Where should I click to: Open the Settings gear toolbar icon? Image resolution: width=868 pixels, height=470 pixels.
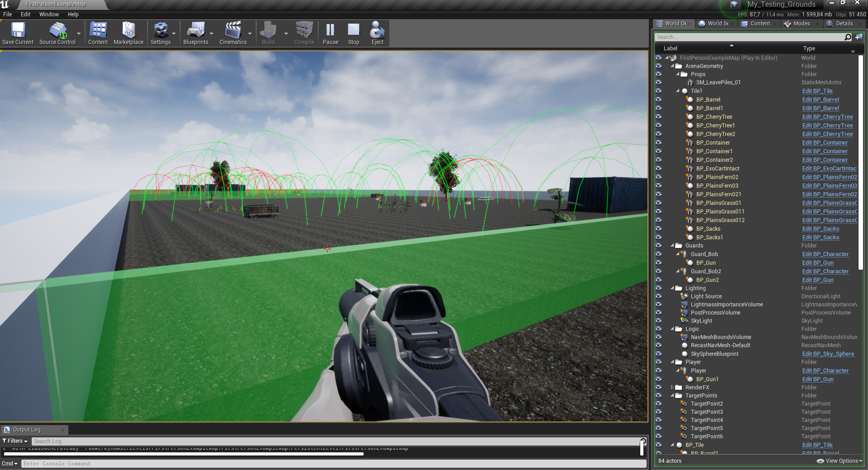(160, 30)
